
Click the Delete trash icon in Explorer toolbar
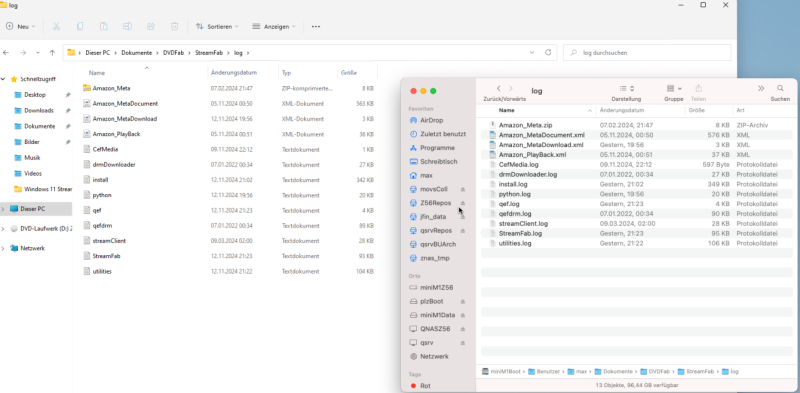click(174, 26)
